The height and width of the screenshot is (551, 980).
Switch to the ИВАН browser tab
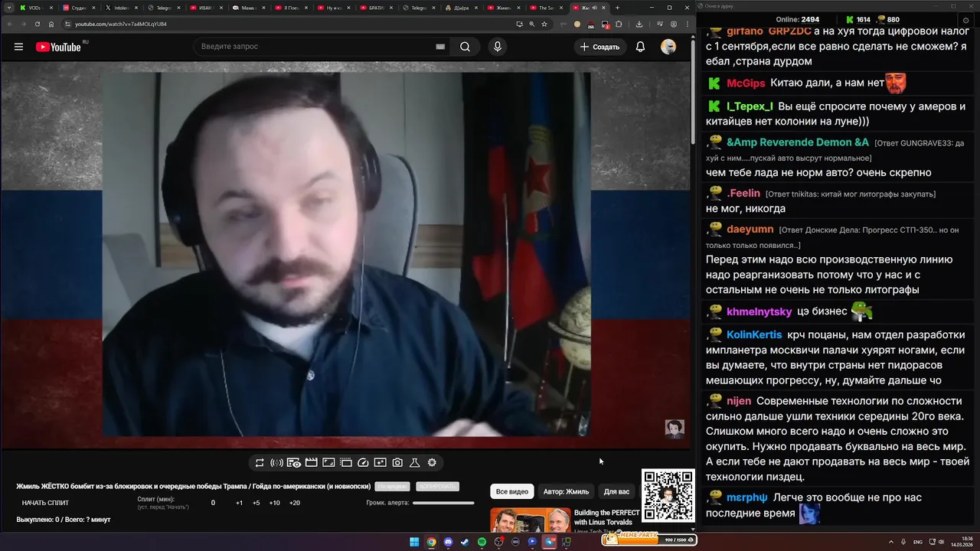tap(205, 8)
